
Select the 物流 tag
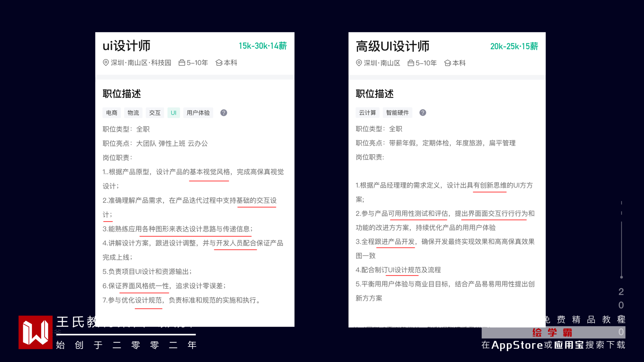pyautogui.click(x=133, y=113)
